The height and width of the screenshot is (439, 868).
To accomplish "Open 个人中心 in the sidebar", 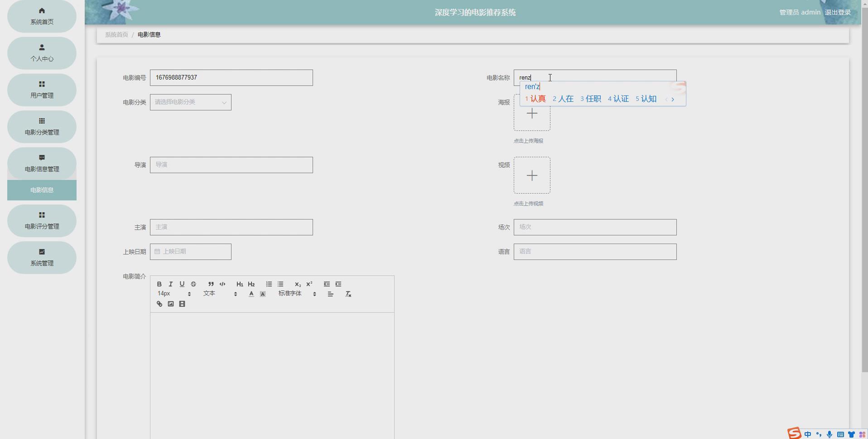I will click(42, 53).
